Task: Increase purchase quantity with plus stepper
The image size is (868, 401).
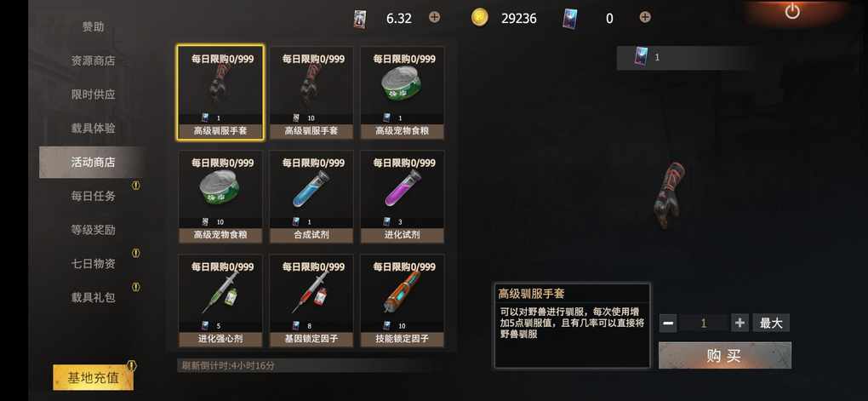Action: click(x=740, y=323)
